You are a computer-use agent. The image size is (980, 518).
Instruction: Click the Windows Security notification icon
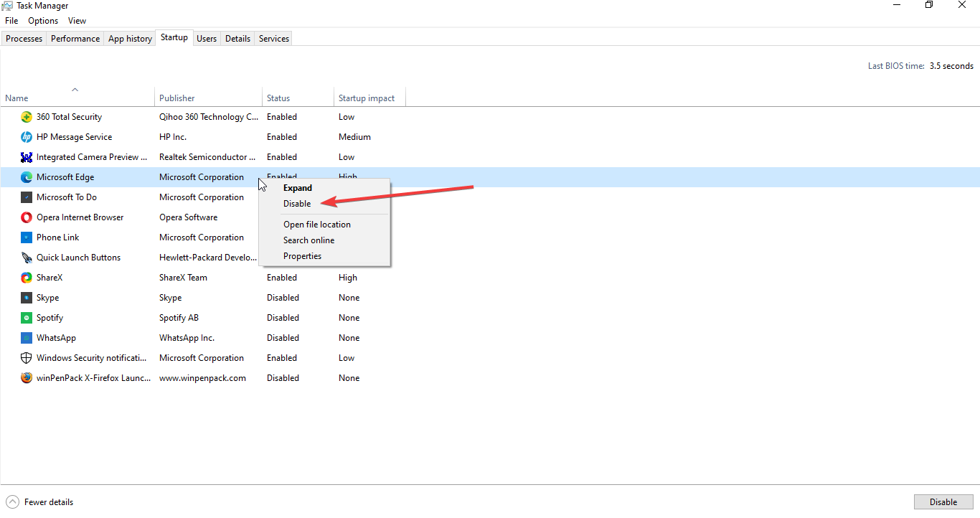(27, 357)
